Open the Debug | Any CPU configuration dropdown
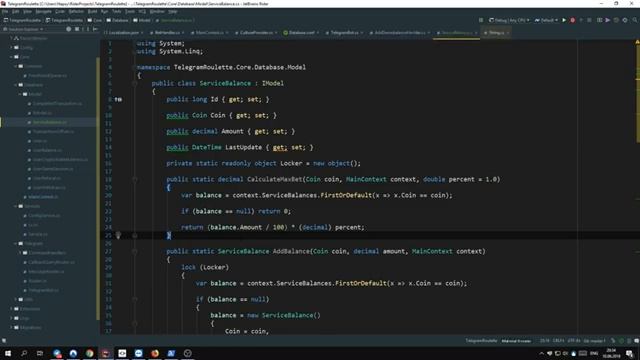 (x=509, y=20)
